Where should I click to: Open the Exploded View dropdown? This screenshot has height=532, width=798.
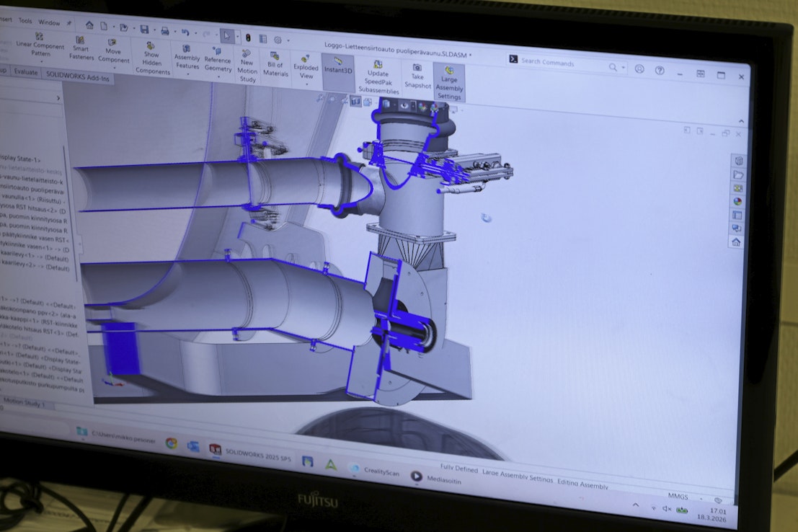[306, 84]
